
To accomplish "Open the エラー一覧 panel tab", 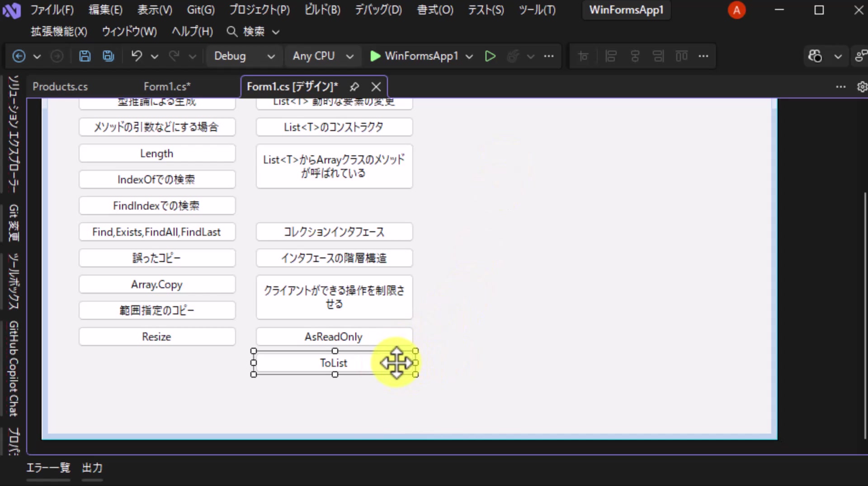I will click(48, 468).
